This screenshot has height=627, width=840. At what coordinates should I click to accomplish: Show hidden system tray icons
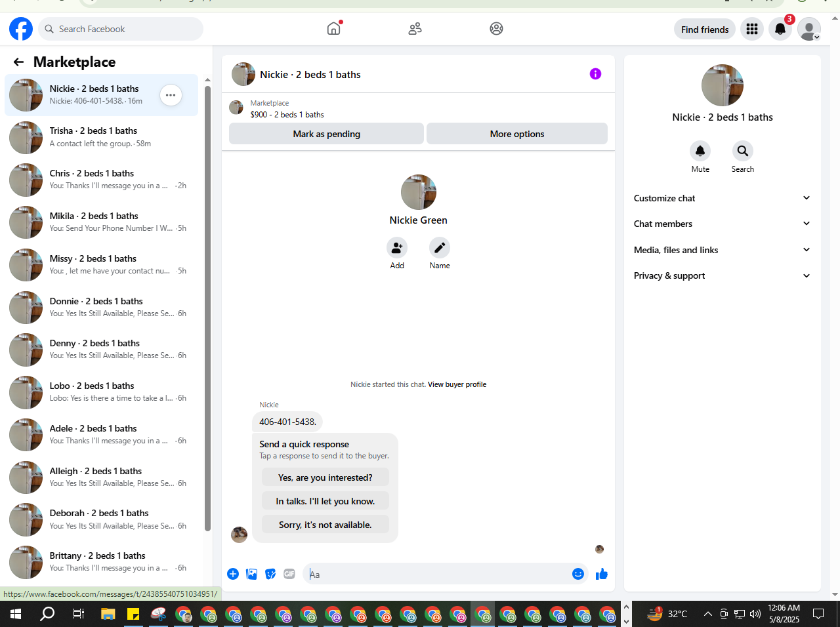(x=707, y=614)
